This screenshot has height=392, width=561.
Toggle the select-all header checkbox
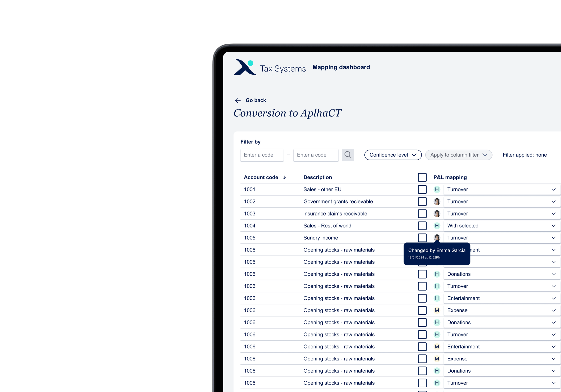[422, 177]
